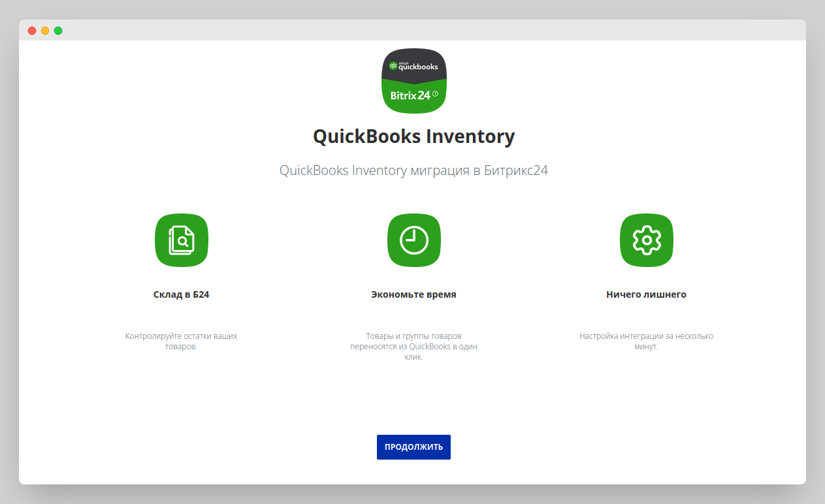Close the window with the red button

(x=32, y=31)
